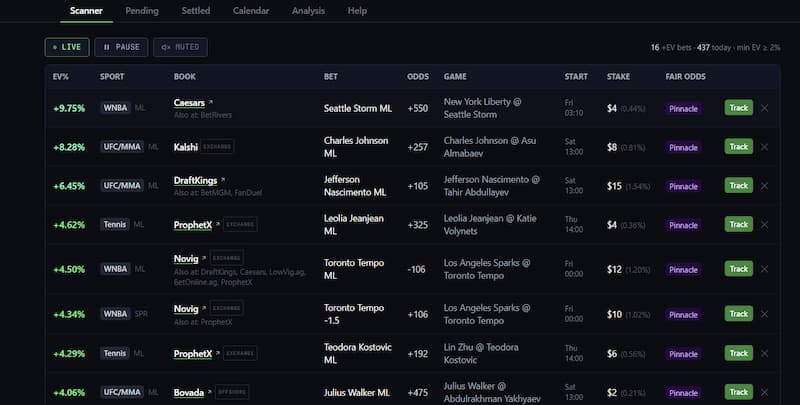800x405 pixels.
Task: Sort by the ODDS column header
Action: click(x=418, y=77)
